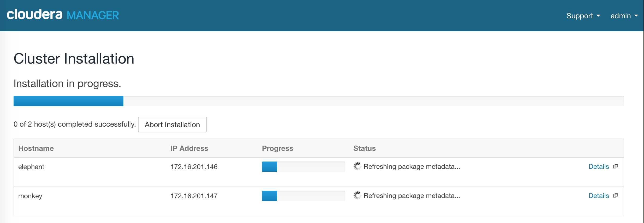Viewport: 644px width, 223px height.
Task: Click the overall installation progress bar
Action: (319, 101)
